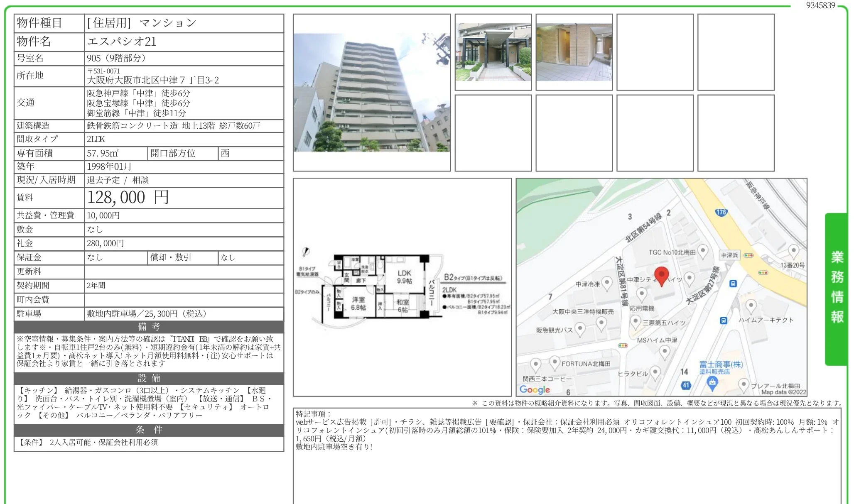The width and height of the screenshot is (854, 504).
Task: Click the ヒラタビル map marker
Action: pyautogui.click(x=655, y=372)
